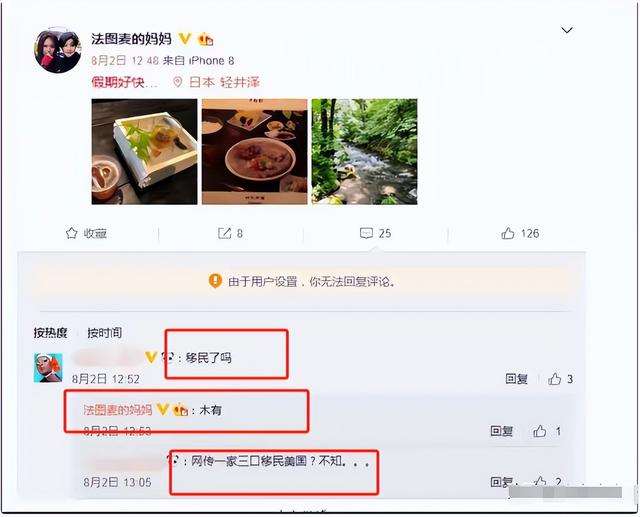Open the first food box photo thumbnail

coord(144,151)
